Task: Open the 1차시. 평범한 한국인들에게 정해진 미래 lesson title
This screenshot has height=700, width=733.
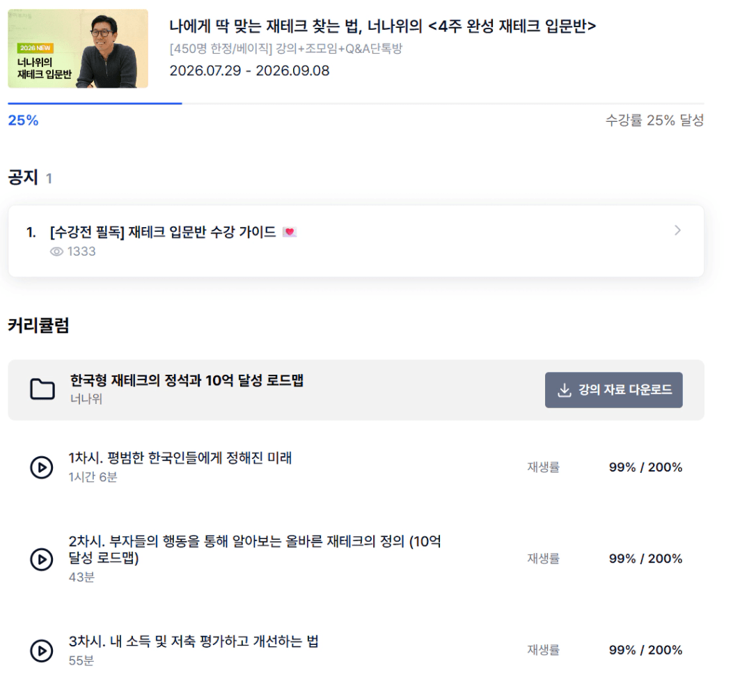Action: (180, 458)
